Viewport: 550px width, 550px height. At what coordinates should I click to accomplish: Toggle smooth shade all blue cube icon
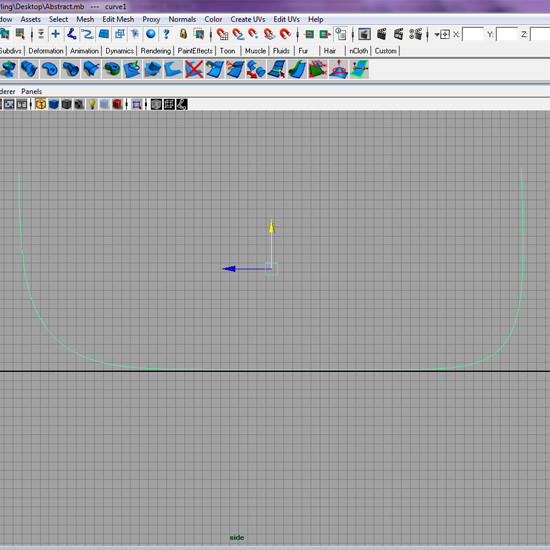pyautogui.click(x=54, y=104)
